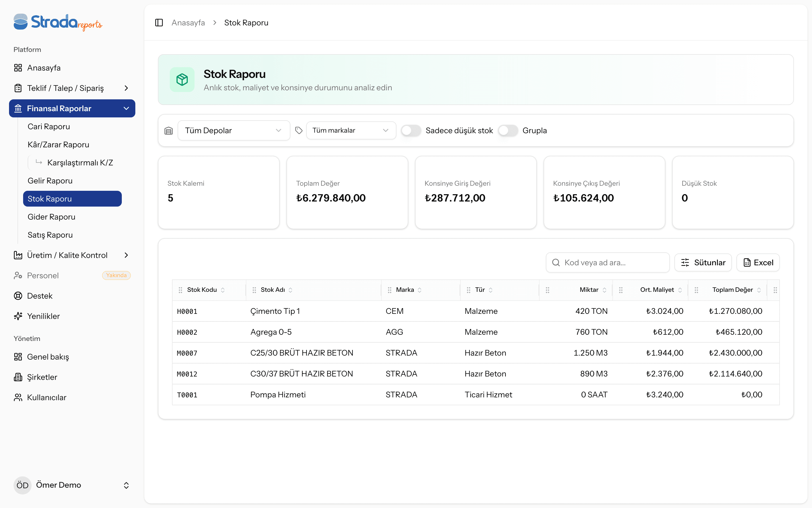Click the Tür column drag handle
This screenshot has height=508, width=812.
[468, 290]
